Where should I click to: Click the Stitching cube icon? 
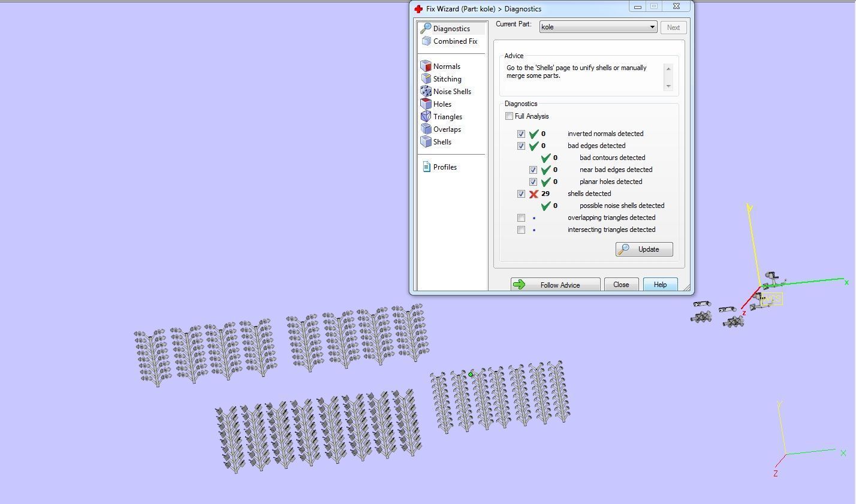pos(426,79)
